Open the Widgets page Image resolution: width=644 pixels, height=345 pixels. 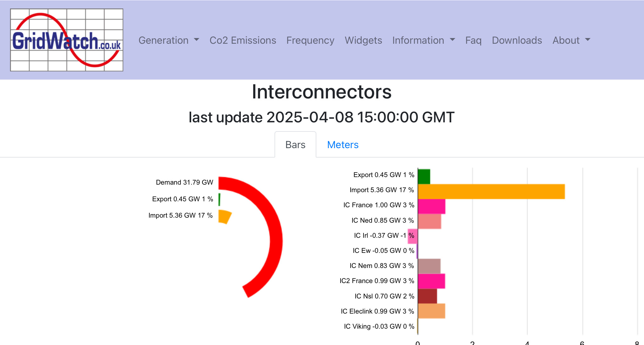click(363, 40)
